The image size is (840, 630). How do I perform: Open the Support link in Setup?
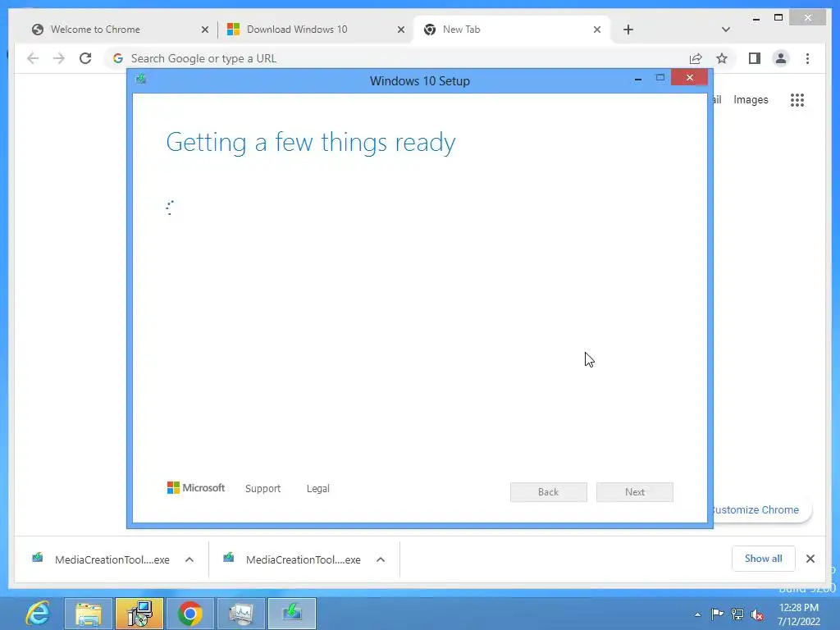coord(262,489)
